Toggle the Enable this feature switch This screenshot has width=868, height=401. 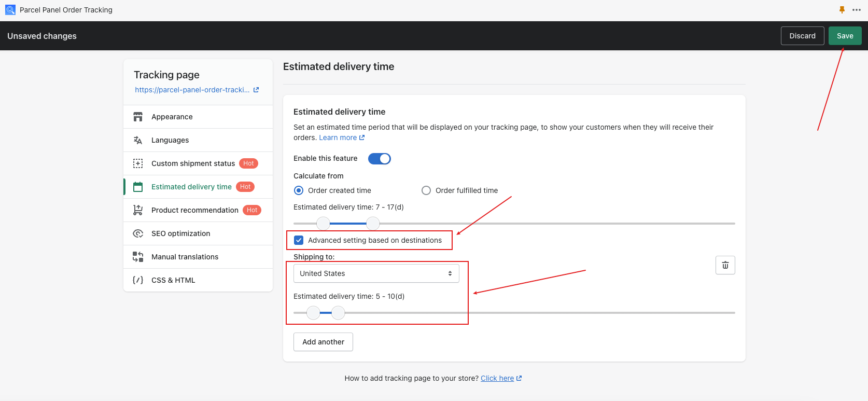pyautogui.click(x=380, y=159)
